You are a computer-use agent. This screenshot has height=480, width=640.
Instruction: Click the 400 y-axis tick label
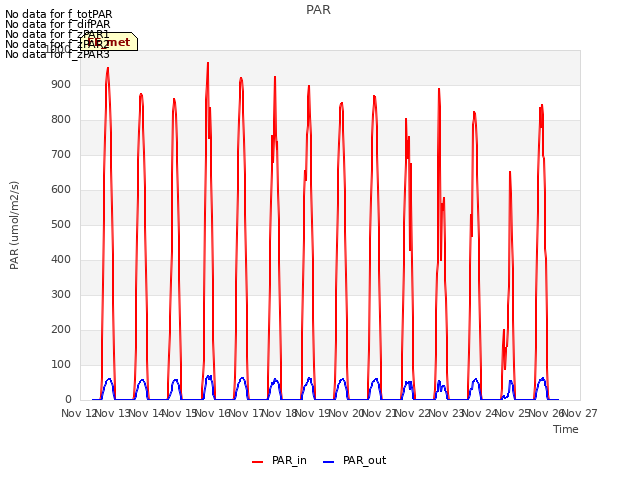(61, 260)
